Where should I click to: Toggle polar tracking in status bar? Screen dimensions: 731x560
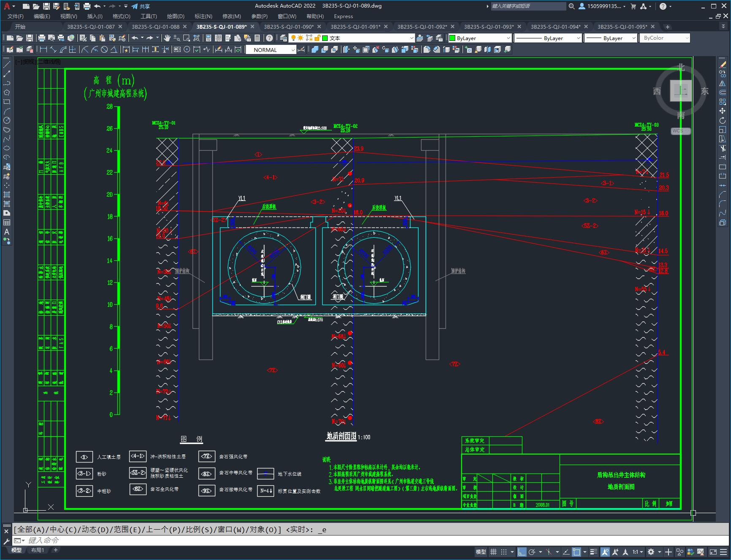[532, 552]
